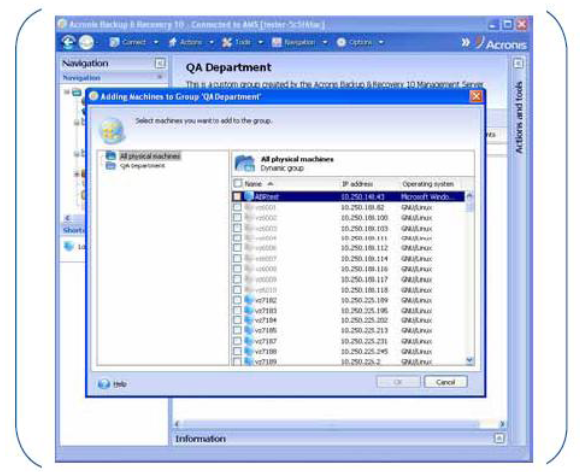
Task: Select All physical machines in dialog tree
Action: [150, 156]
